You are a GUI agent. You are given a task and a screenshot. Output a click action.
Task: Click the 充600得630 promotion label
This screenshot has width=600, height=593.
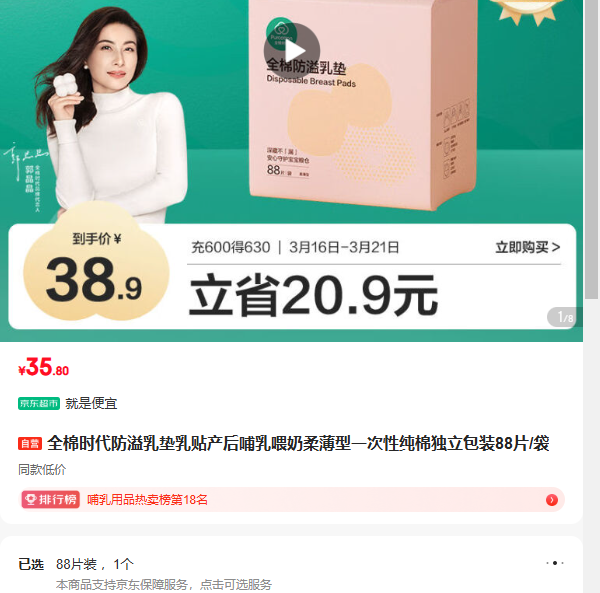(x=231, y=247)
